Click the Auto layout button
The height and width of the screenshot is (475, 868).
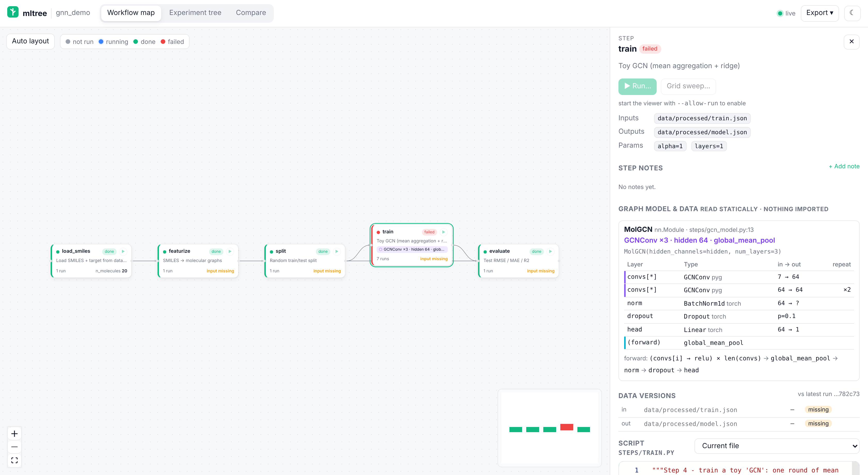click(x=30, y=41)
